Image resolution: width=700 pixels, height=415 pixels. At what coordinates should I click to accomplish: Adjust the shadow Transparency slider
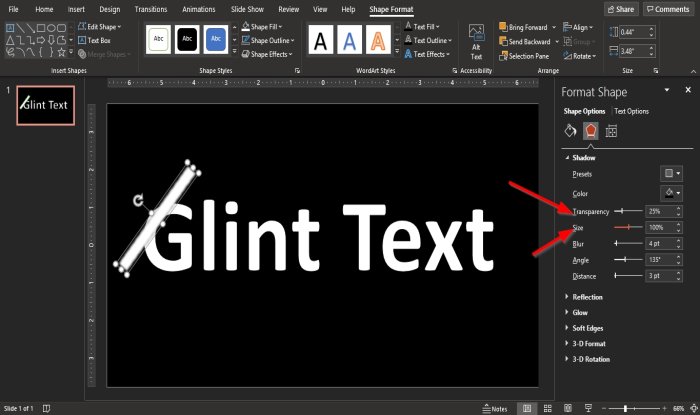(x=628, y=211)
